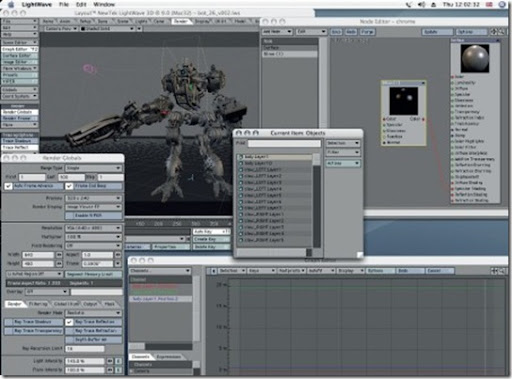Image resolution: width=512 pixels, height=379 pixels.
Task: Click the Node Editor pan view icon
Action: point(494,32)
